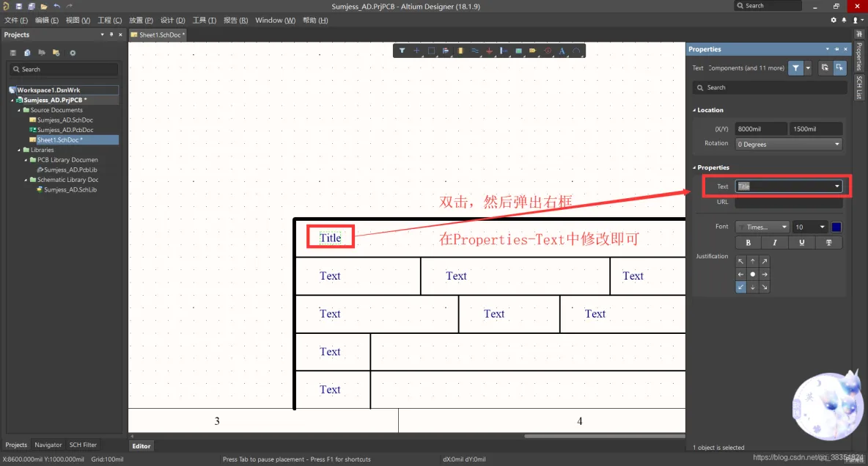Select the highlighted bottom-left justification
The image size is (868, 466).
pos(740,287)
